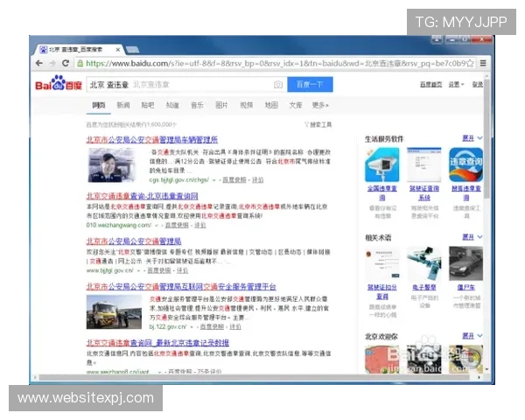Screen dimensions: 525x420
Task: Close the Baidu search tab
Action: pos(118,50)
